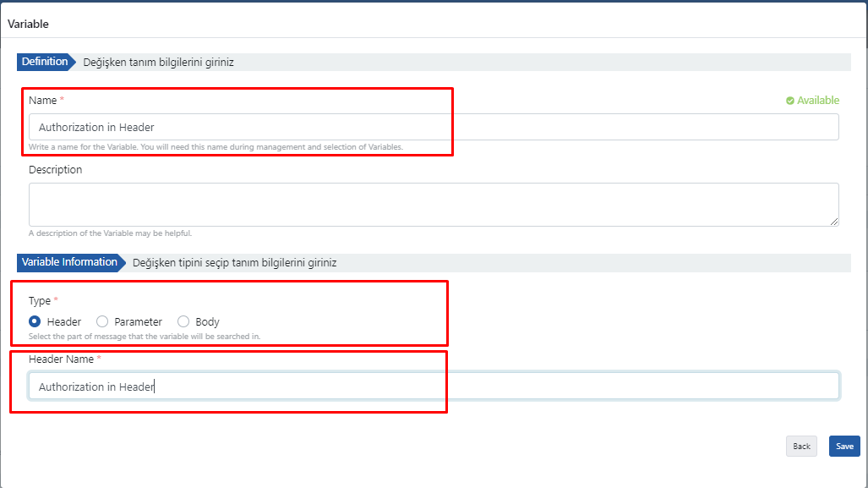The height and width of the screenshot is (488, 868).
Task: Focus the Header Name input field
Action: pyautogui.click(x=433, y=386)
